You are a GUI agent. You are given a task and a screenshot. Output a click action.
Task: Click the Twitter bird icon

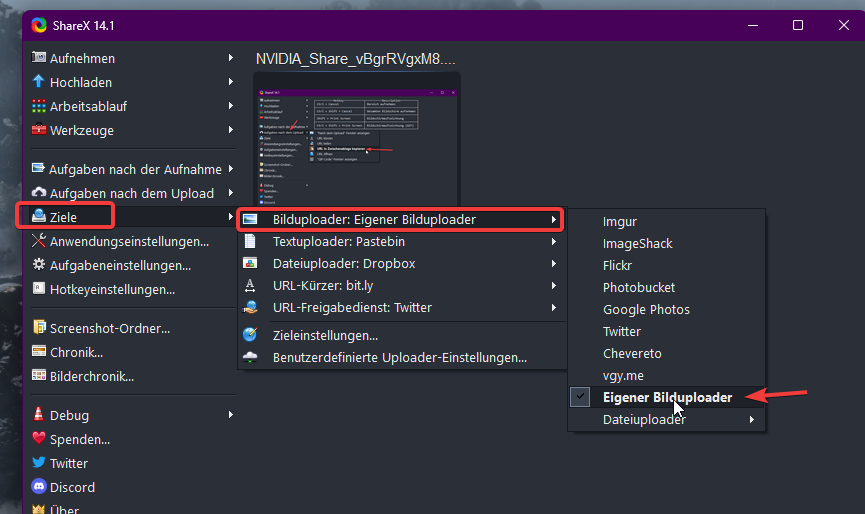[39, 463]
